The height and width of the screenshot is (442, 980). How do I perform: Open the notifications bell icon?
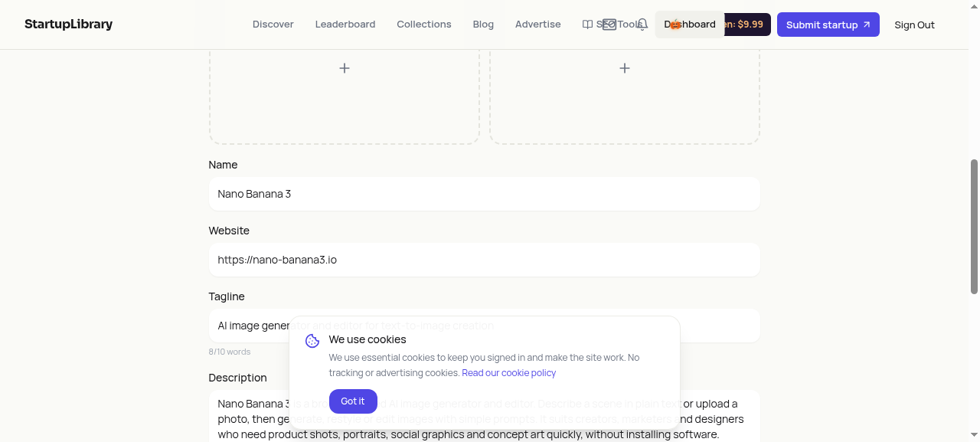click(x=643, y=25)
